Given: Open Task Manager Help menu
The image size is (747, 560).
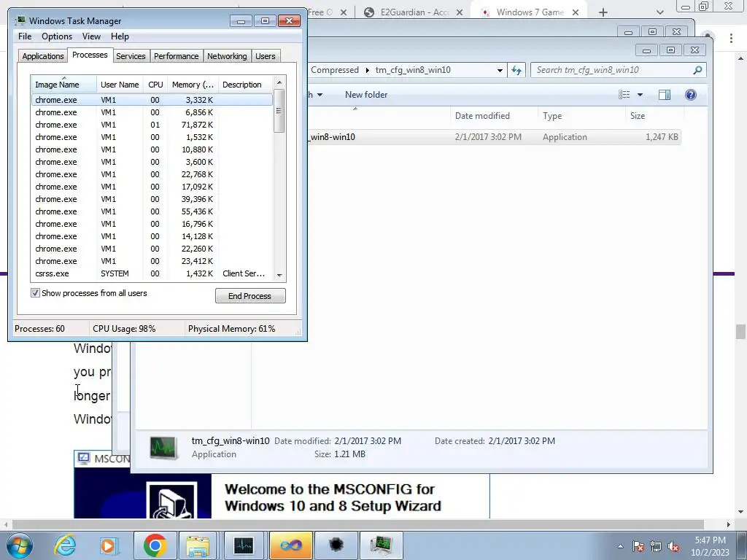Looking at the screenshot, I should point(120,36).
